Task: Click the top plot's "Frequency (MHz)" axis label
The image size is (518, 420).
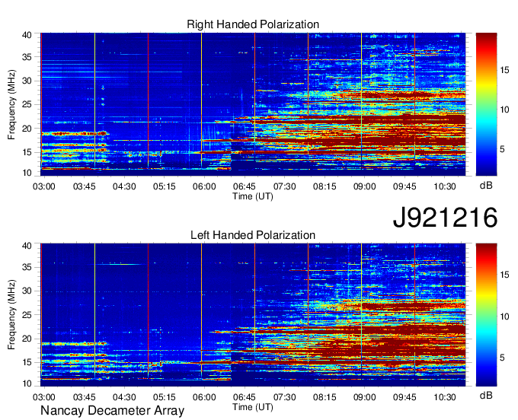Action: (x=11, y=104)
